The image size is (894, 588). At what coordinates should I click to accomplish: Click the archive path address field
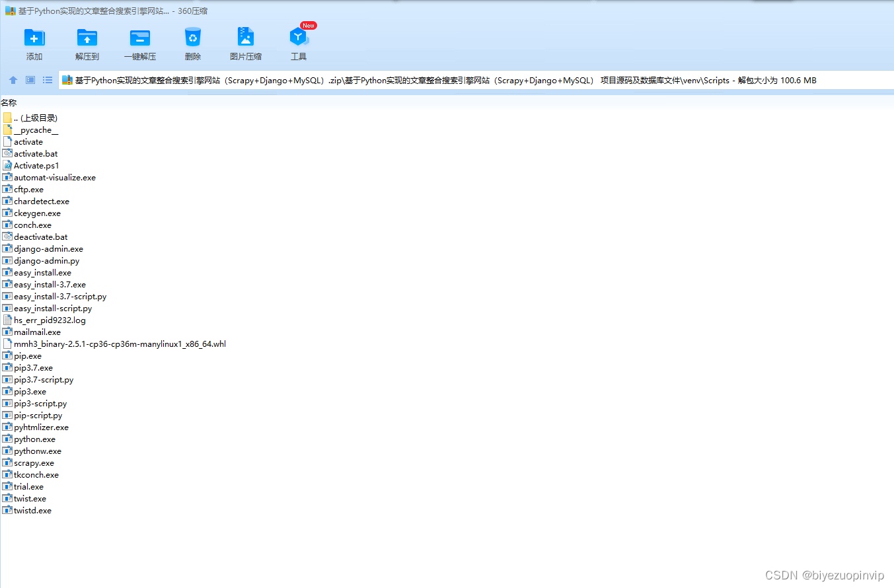click(x=476, y=80)
